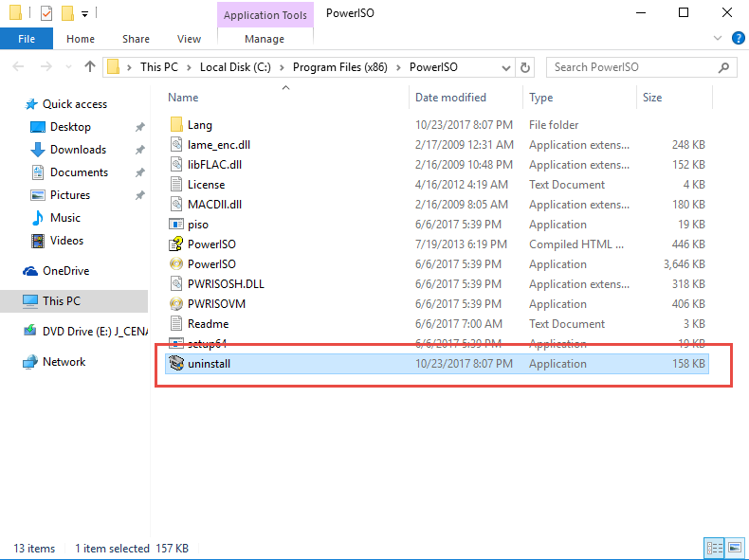Viewport: 749px width, 560px height.
Task: Click the Desktop icon in sidebar
Action: 38,127
